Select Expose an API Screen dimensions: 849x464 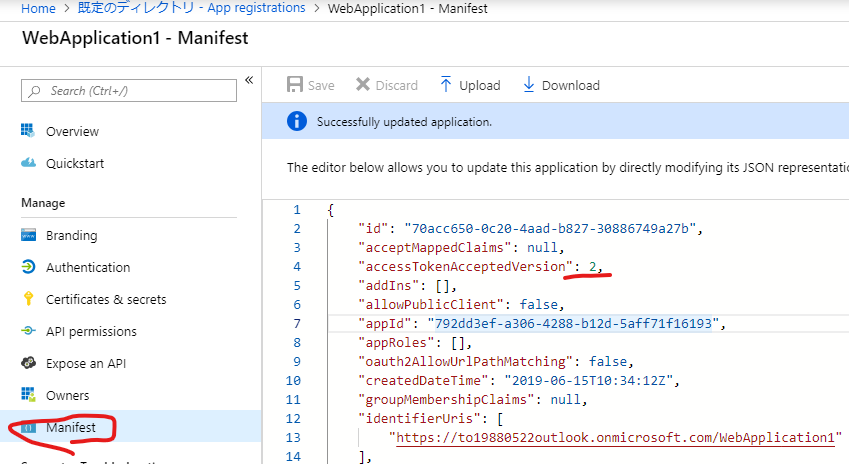(x=86, y=364)
